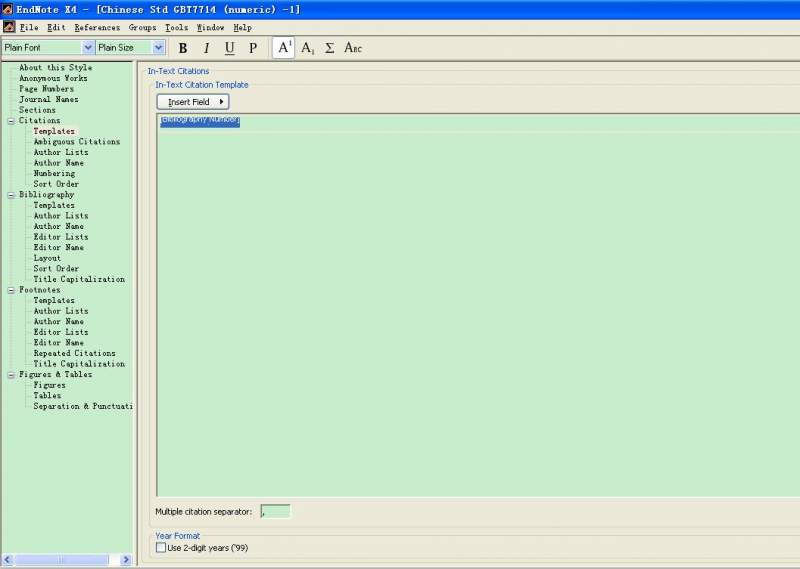Screen dimensions: 800x569
Task: Open the Edit menu
Action: point(56,28)
